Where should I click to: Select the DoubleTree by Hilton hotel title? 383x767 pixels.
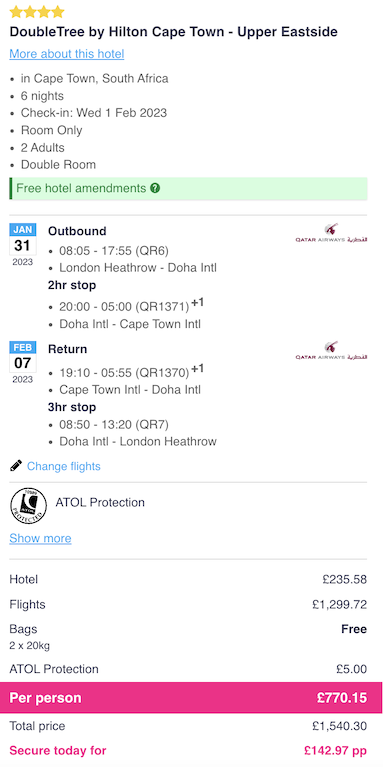click(174, 32)
